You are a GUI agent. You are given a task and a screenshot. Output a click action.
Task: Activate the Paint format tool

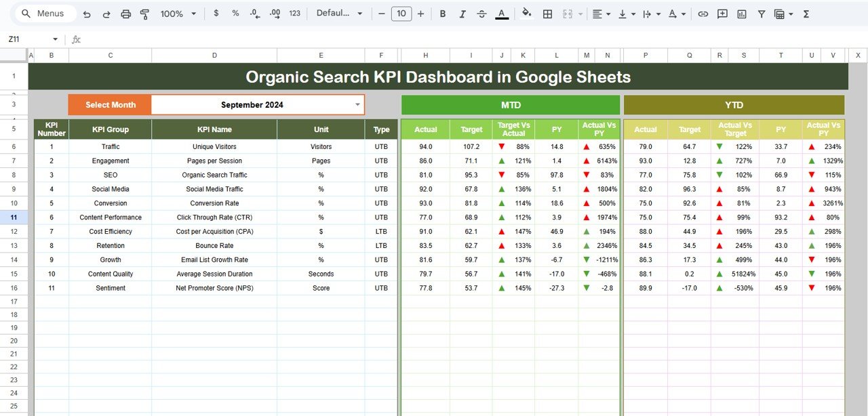point(144,13)
